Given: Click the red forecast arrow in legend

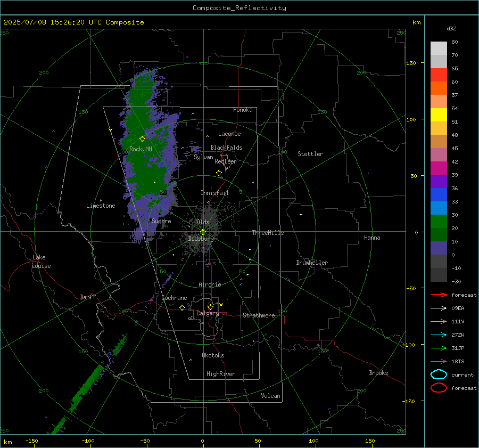Looking at the screenshot, I should tap(439, 295).
